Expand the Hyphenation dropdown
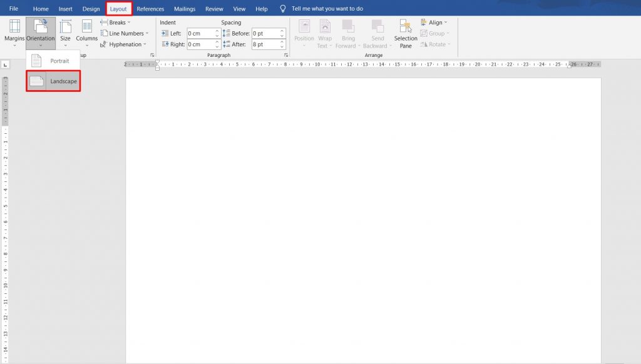Viewport: 641px width, 364px height. tap(123, 44)
